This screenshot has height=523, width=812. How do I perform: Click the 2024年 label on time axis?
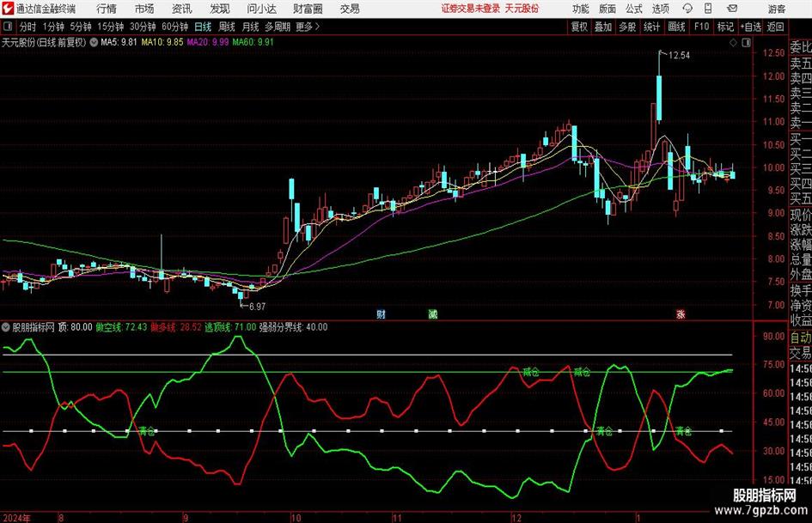tap(16, 518)
